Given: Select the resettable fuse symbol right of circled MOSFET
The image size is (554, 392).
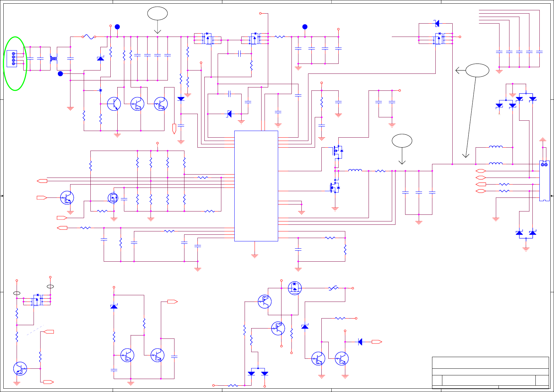Looking at the screenshot, I should click(333, 288).
